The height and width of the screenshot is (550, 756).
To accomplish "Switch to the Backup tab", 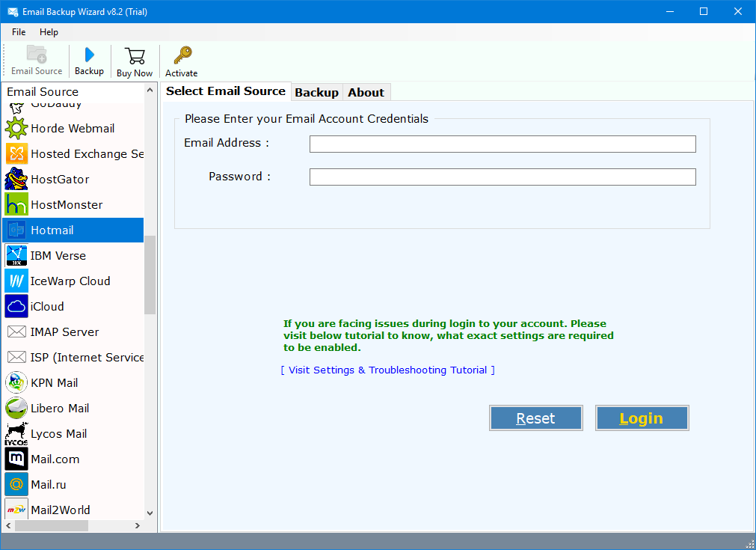I will pos(316,91).
